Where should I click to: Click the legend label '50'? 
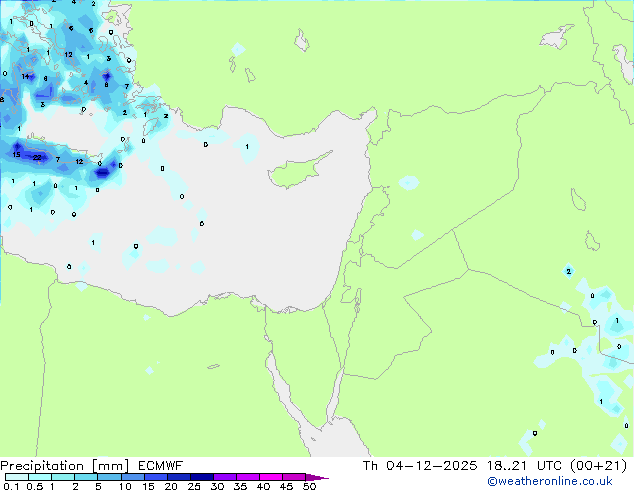(x=309, y=486)
